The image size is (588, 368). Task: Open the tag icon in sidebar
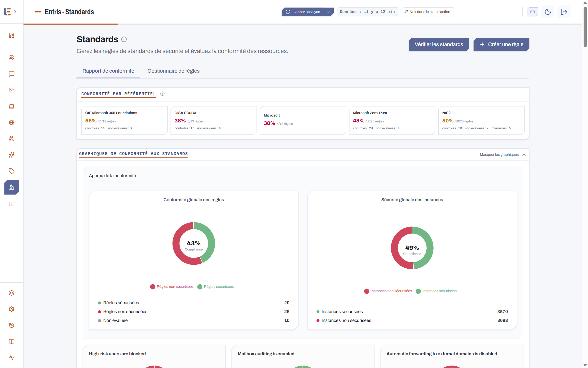tap(12, 171)
